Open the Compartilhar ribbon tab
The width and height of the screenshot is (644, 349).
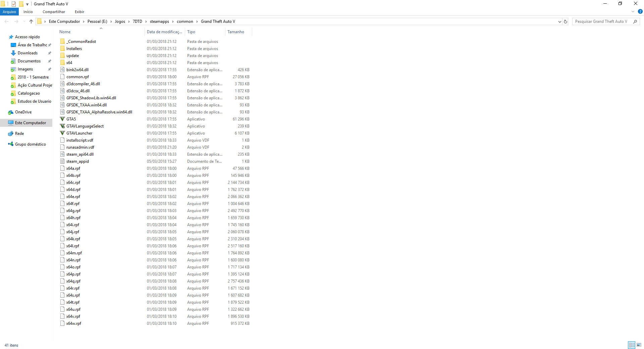[x=54, y=12]
